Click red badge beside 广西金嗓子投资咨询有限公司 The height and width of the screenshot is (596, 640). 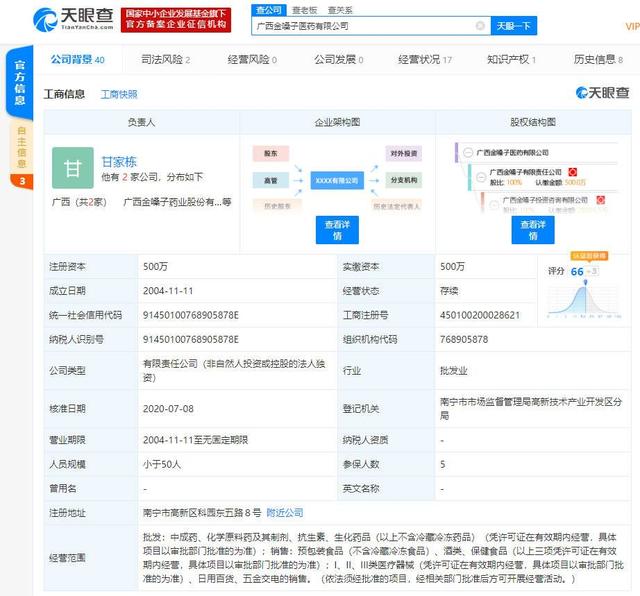click(x=600, y=200)
